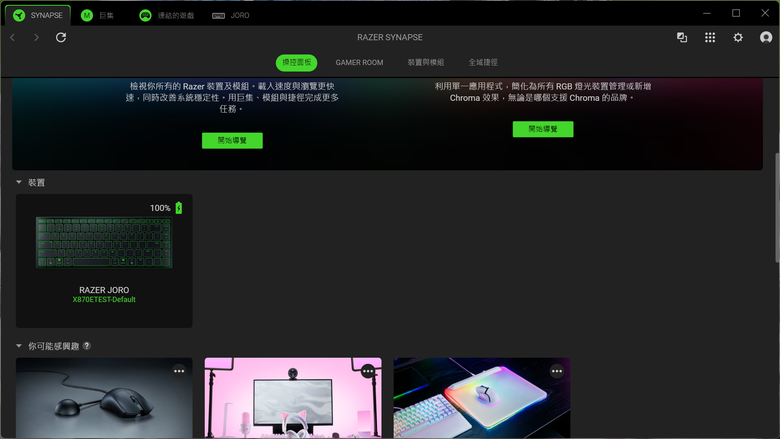
Task: Open the overlapping windows icon in header
Action: click(x=682, y=37)
